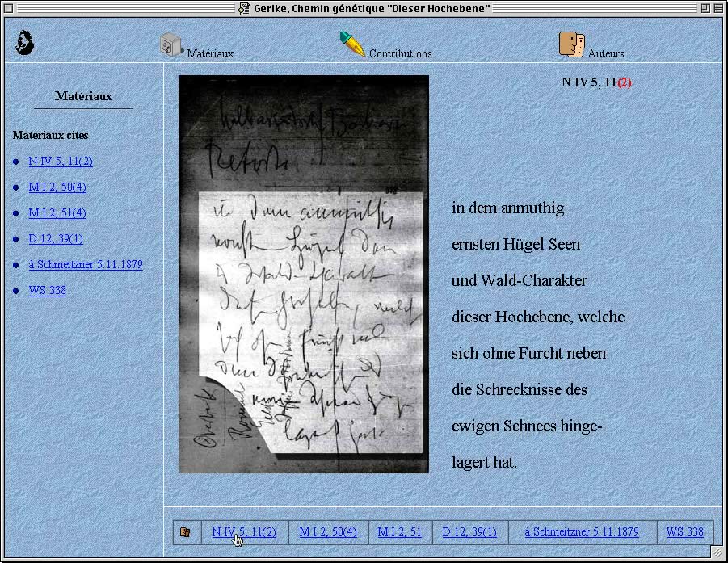Click the Matériaux sidebar heading
Image resolution: width=728 pixels, height=563 pixels.
tap(83, 96)
